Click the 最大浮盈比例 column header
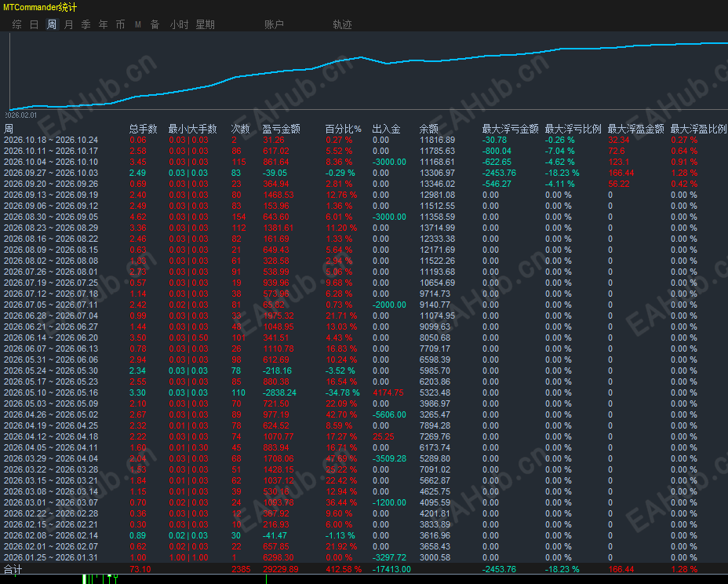This screenshot has width=728, height=584. pyautogui.click(x=699, y=129)
